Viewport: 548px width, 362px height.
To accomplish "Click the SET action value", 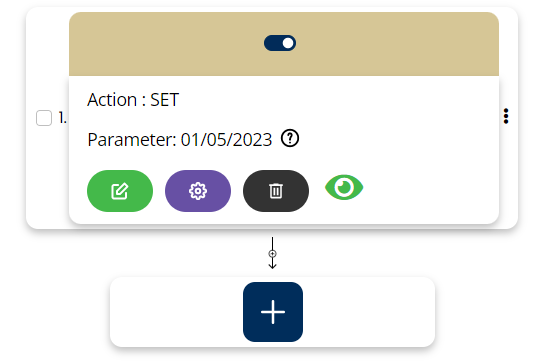I will pyautogui.click(x=165, y=100).
